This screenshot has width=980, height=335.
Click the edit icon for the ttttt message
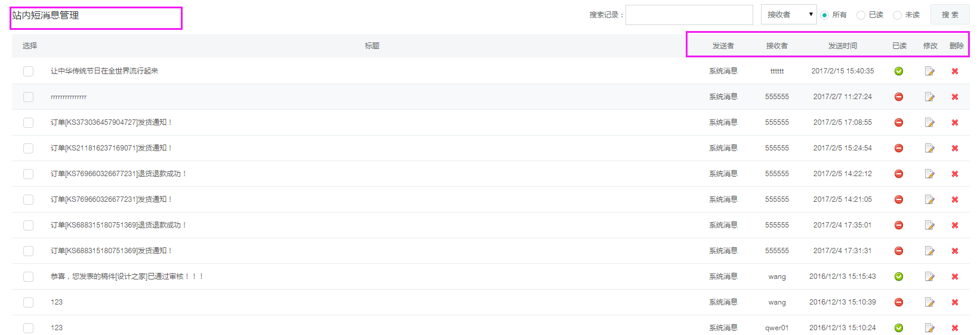pyautogui.click(x=929, y=71)
